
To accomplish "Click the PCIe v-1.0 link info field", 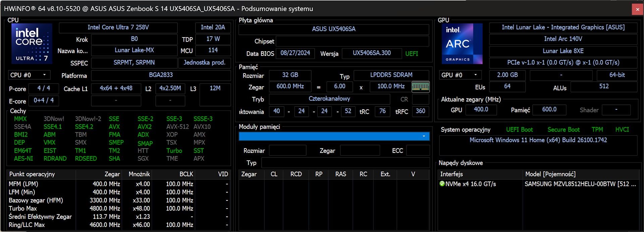I will (563, 63).
